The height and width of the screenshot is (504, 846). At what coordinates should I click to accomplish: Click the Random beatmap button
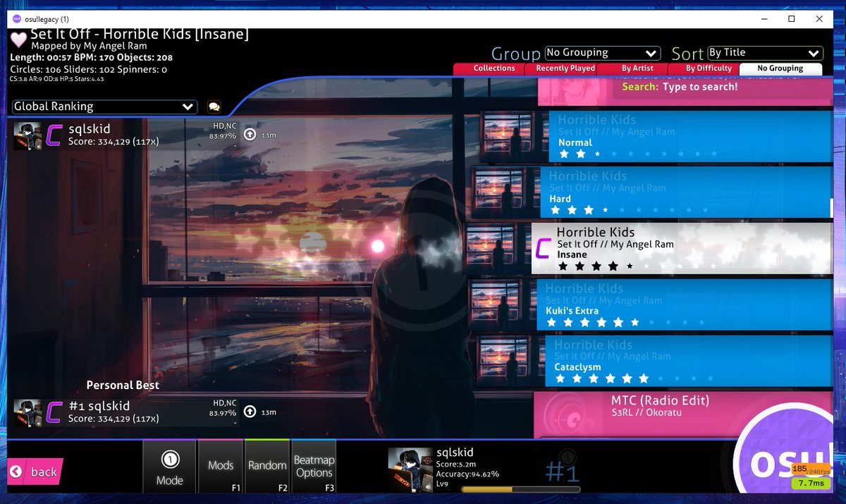click(267, 467)
